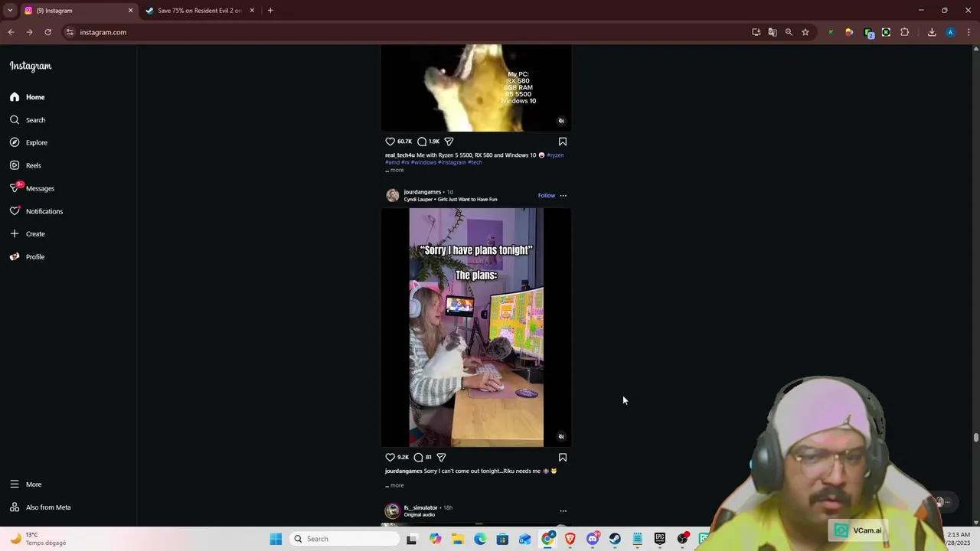This screenshot has height=551, width=980.
Task: Bookmark the jourdangames post
Action: (x=563, y=457)
